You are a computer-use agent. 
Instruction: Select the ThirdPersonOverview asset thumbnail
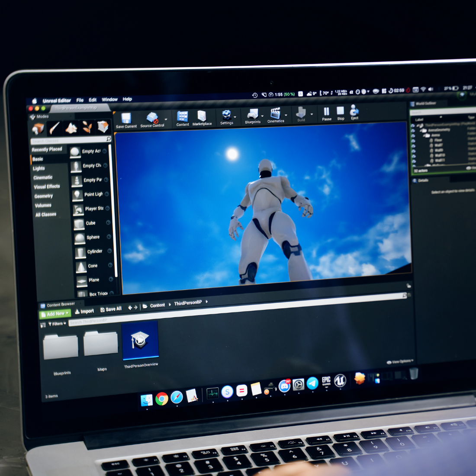click(x=140, y=340)
